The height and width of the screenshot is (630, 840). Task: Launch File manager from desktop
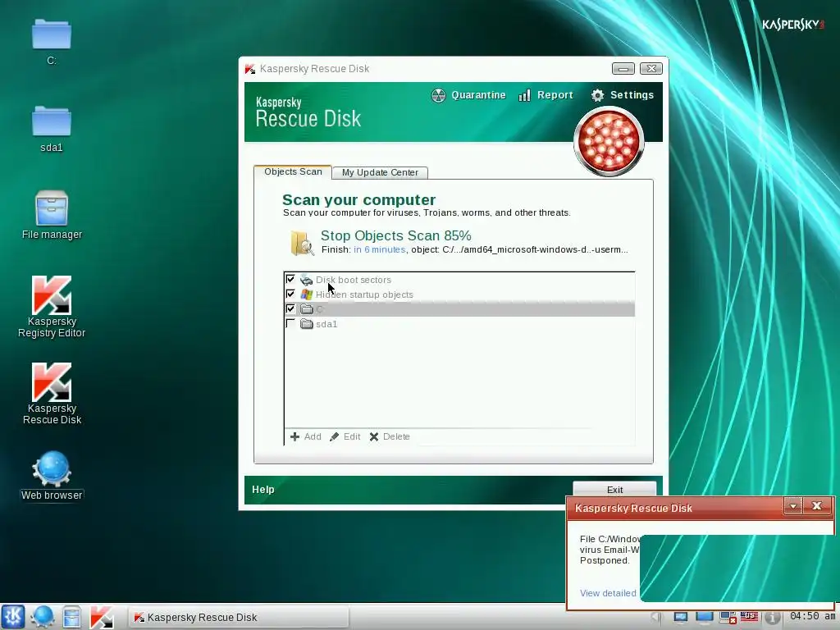point(52,215)
